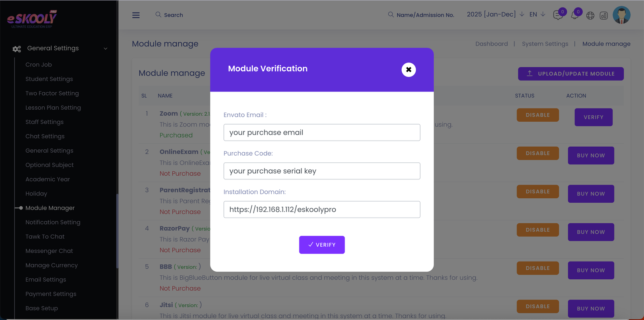Image resolution: width=644 pixels, height=320 pixels.
Task: Open Module Manager in the sidebar
Action: tap(50, 208)
